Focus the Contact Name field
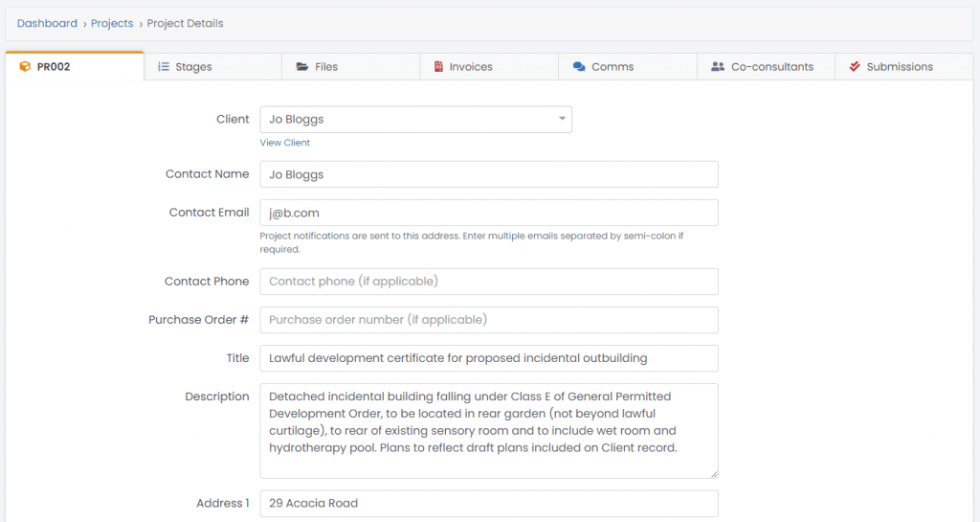 (489, 174)
